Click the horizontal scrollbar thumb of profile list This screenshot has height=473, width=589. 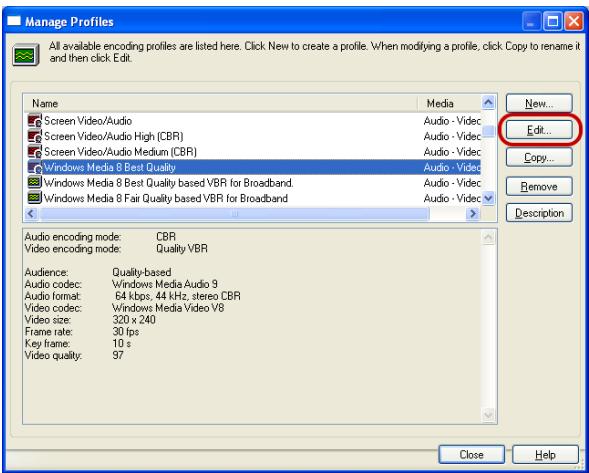[x=234, y=214]
